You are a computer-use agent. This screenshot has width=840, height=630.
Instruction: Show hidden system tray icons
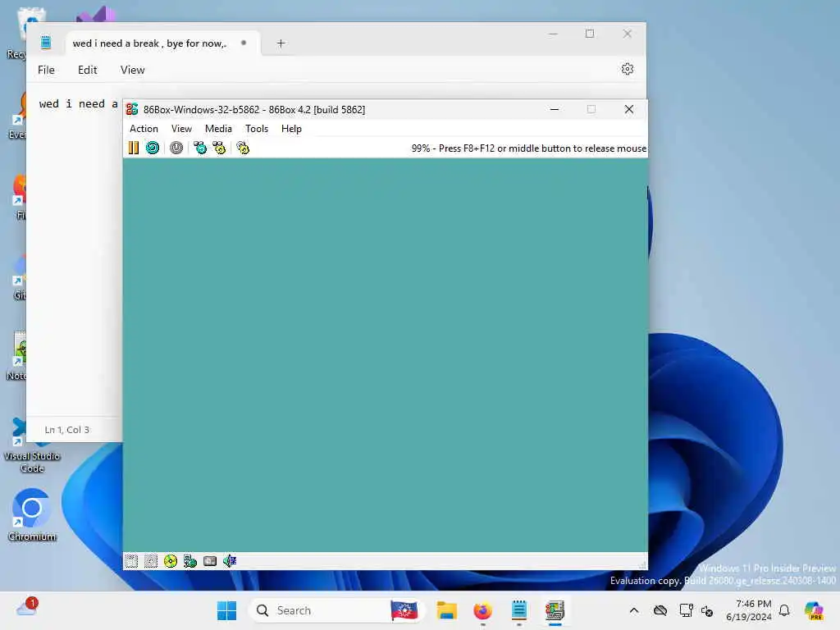634,610
